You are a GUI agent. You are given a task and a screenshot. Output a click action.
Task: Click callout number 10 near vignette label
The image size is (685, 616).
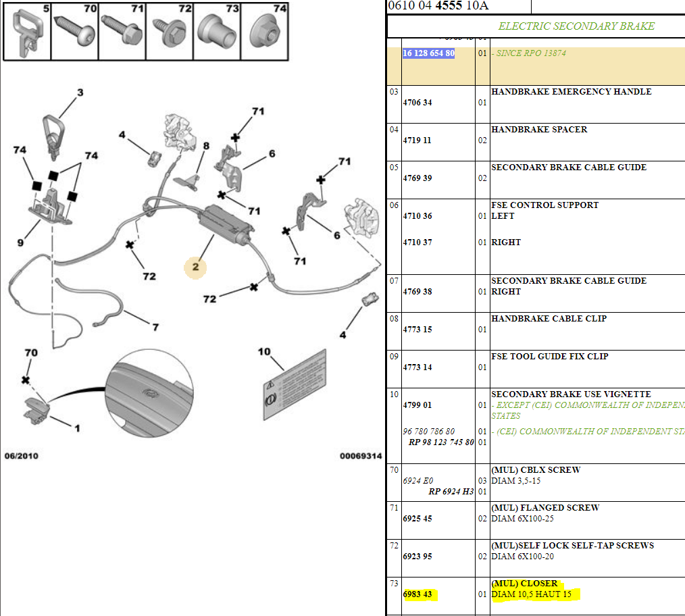264,351
